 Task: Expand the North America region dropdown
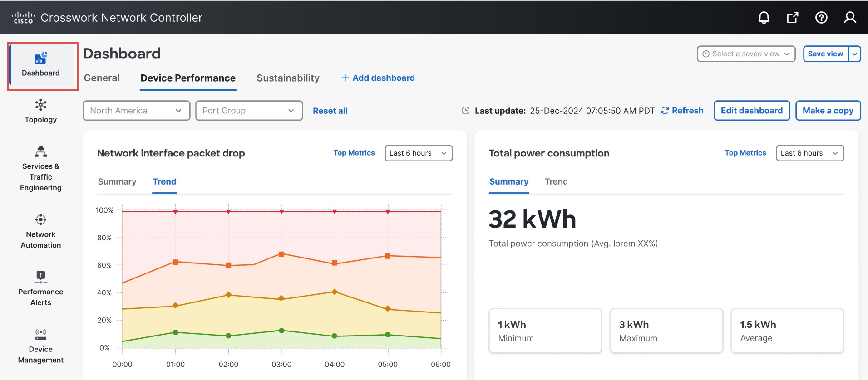[x=136, y=111]
